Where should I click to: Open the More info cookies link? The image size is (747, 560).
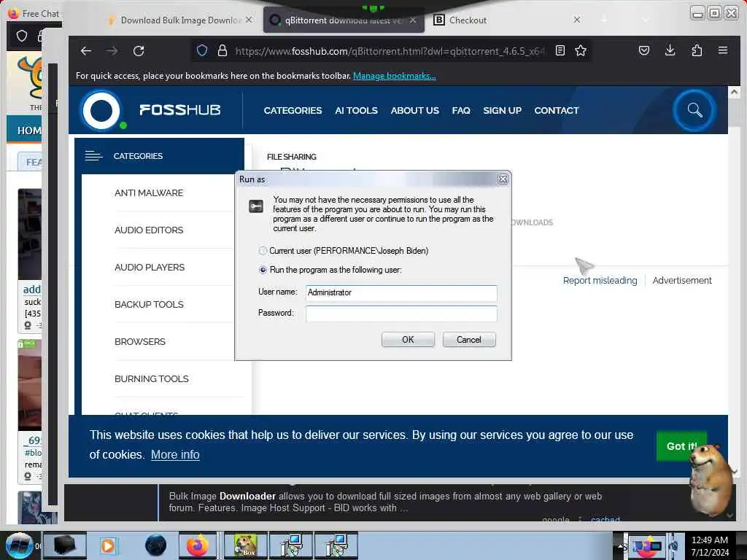175,455
